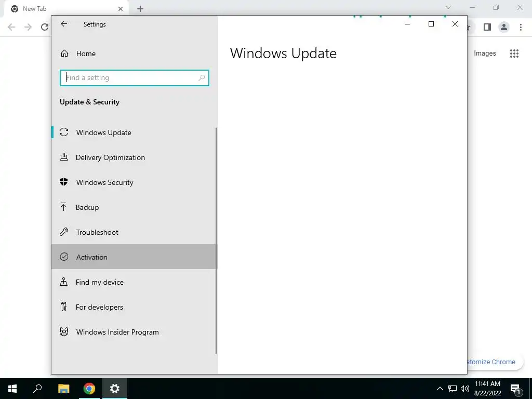Click the For developers tools icon
This screenshot has height=399, width=532.
pos(63,307)
